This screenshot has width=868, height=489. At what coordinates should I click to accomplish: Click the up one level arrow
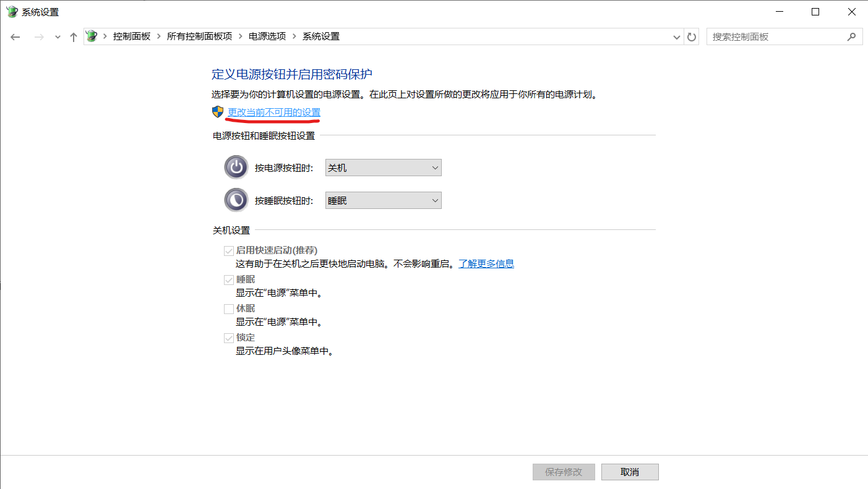click(x=74, y=37)
